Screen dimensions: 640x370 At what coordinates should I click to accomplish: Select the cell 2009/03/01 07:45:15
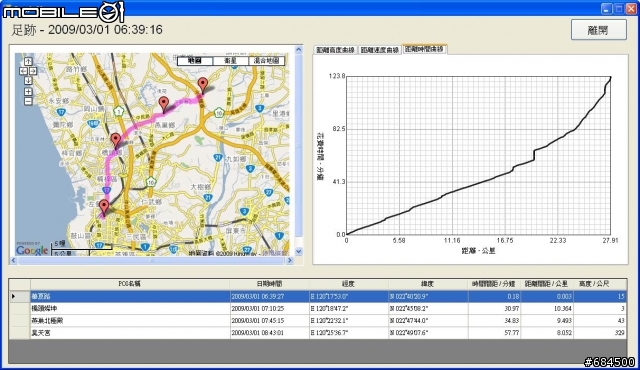[x=269, y=321]
